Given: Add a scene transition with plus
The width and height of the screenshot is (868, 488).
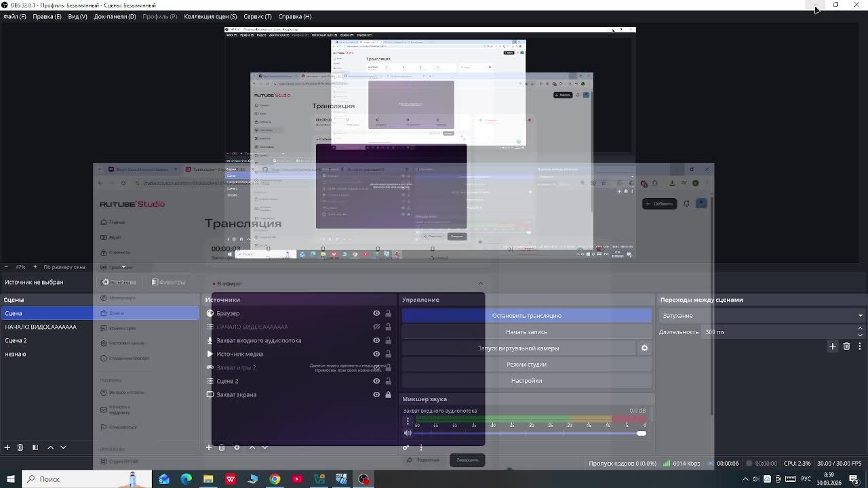Looking at the screenshot, I should click(833, 346).
